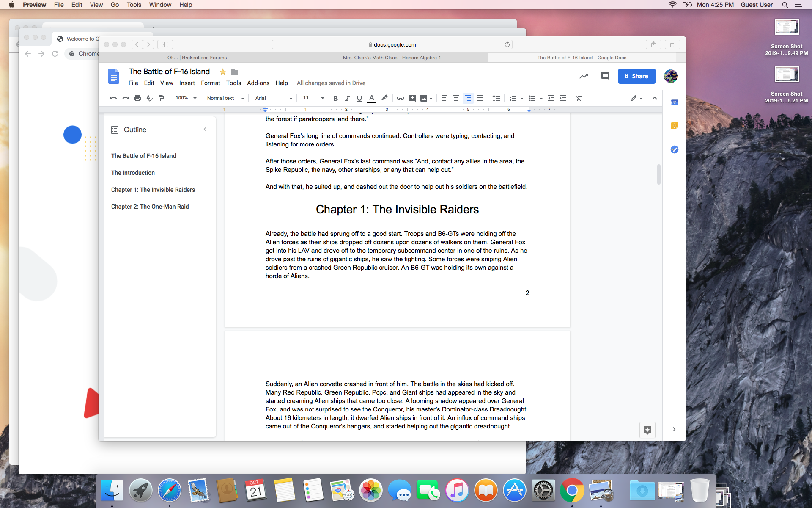Viewport: 812px width, 508px height.
Task: Run spell check with the spelling icon
Action: pos(149,98)
